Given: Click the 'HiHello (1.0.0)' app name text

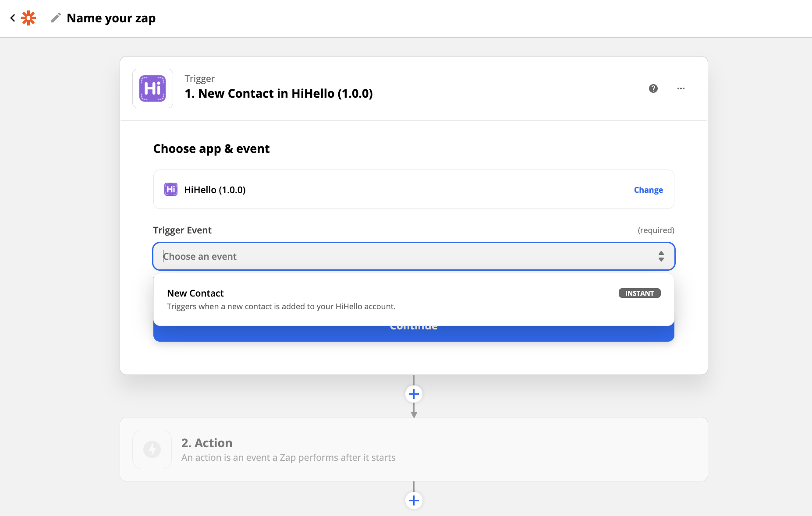Looking at the screenshot, I should click(x=215, y=190).
